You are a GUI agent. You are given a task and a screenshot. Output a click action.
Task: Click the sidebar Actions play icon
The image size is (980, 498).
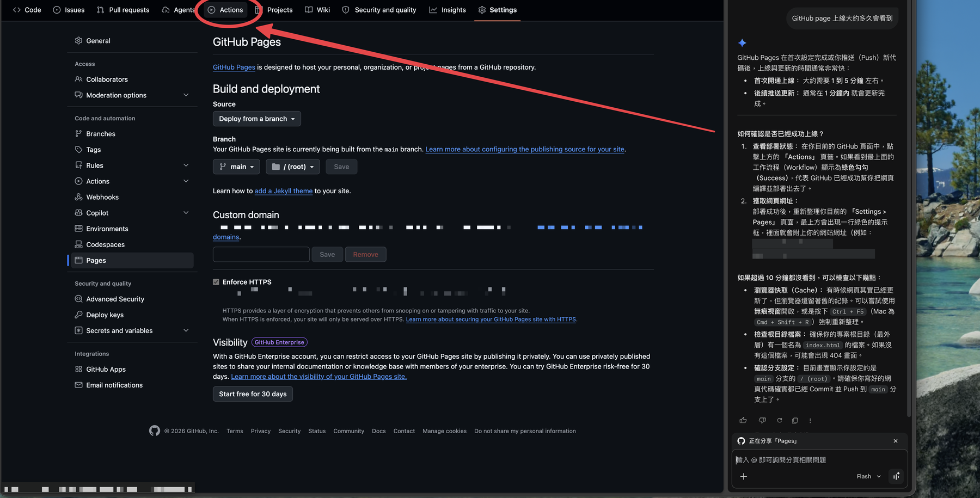pyautogui.click(x=78, y=181)
